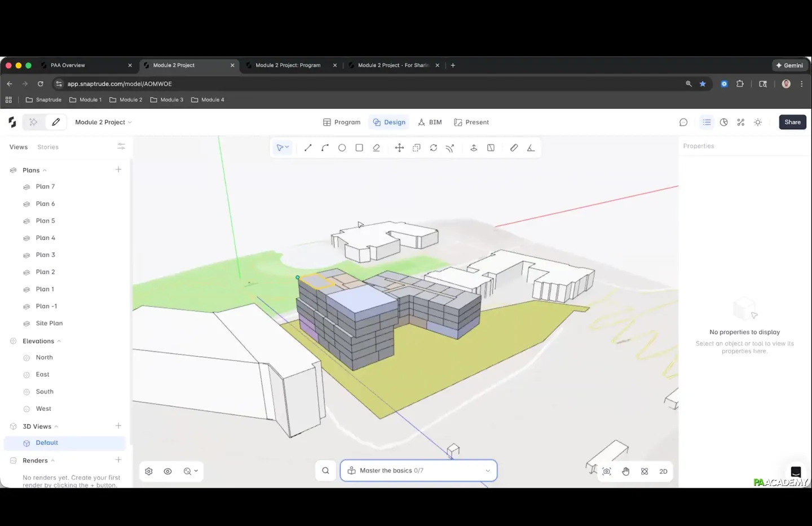812x526 pixels.
Task: Choose the Rectangle shape tool
Action: point(359,148)
